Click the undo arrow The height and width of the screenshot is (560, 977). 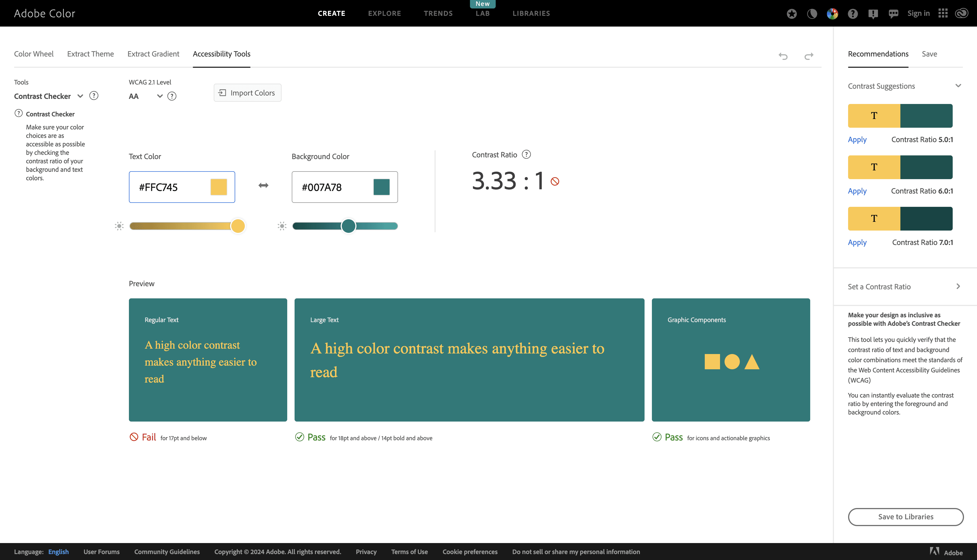783,56
